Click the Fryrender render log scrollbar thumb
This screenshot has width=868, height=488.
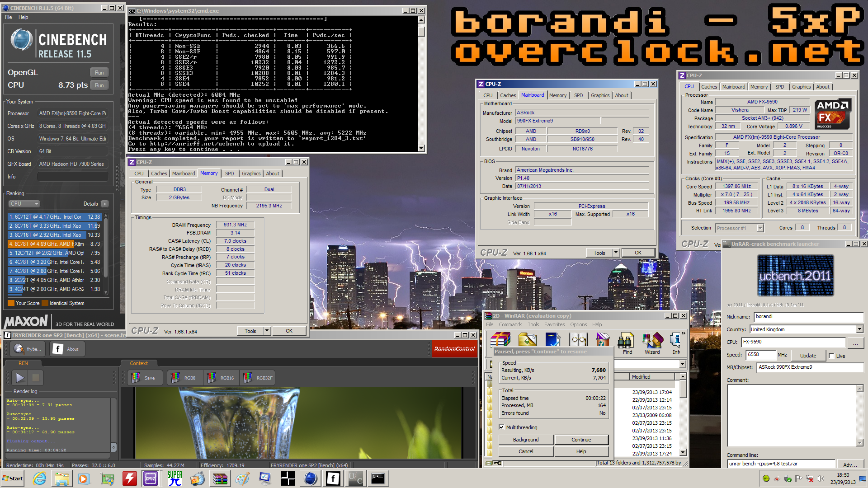[x=113, y=447]
